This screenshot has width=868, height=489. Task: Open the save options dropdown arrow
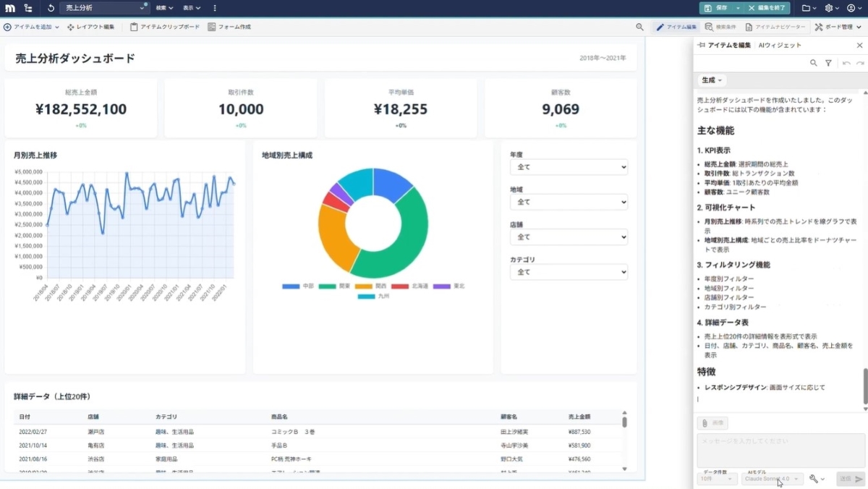point(738,8)
